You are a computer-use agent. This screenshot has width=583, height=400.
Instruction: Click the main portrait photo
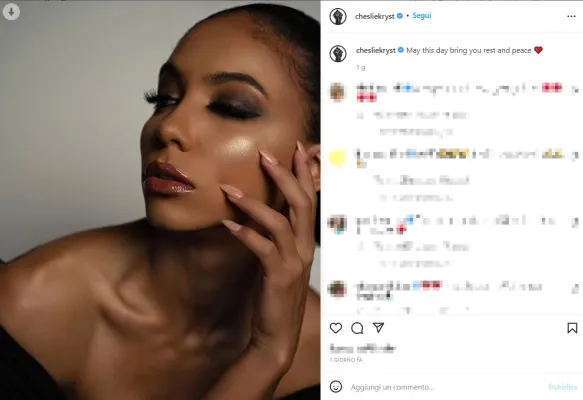coord(160,200)
